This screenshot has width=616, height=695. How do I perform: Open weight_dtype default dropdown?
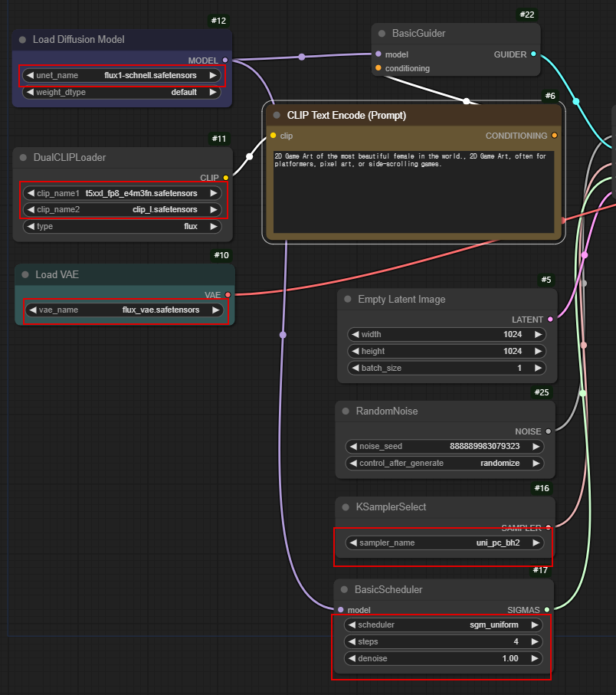pos(121,92)
